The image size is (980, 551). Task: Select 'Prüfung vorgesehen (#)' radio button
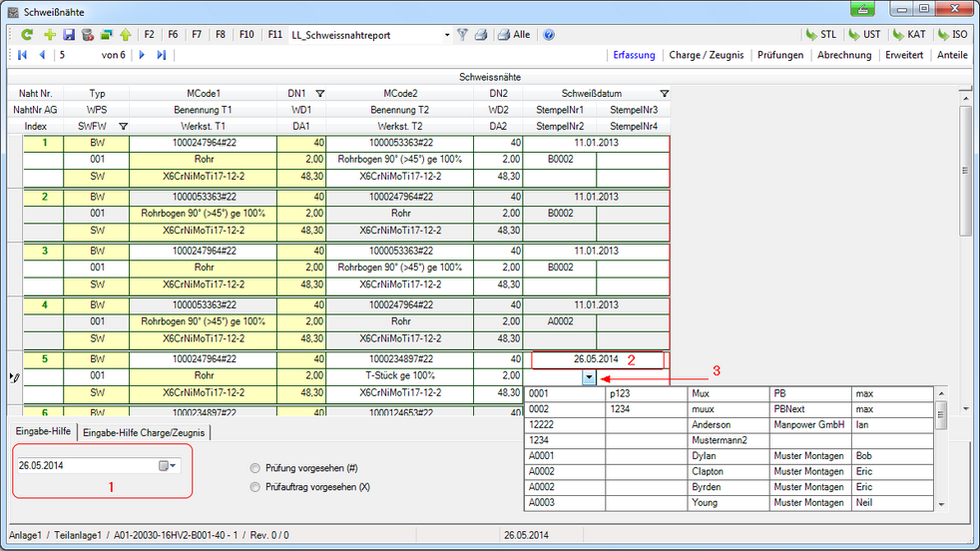pyautogui.click(x=255, y=467)
